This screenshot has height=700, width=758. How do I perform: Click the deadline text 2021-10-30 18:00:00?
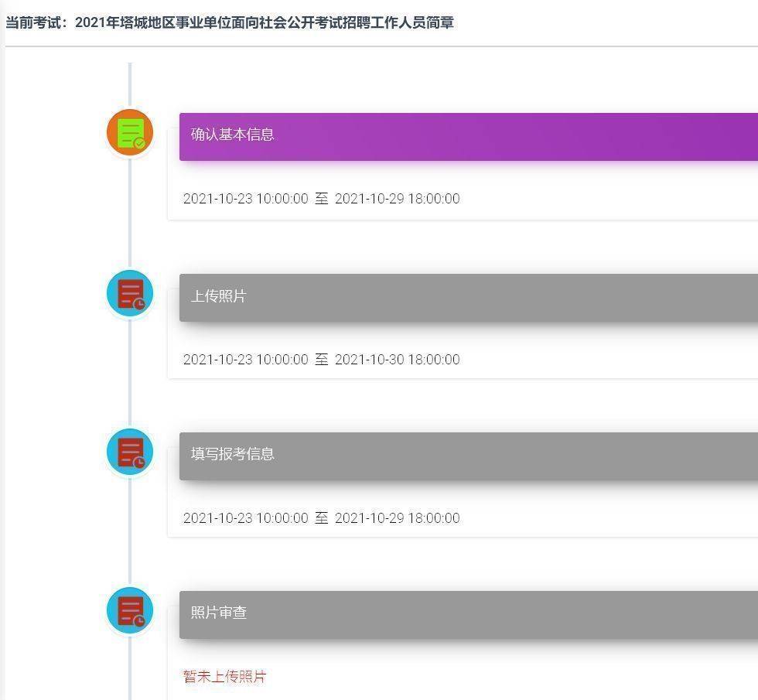coord(398,359)
